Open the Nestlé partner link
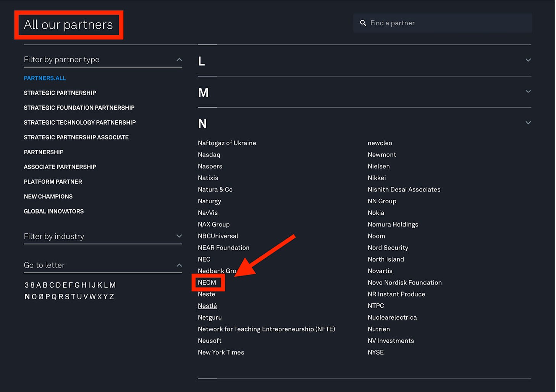Image resolution: width=556 pixels, height=392 pixels. pyautogui.click(x=207, y=306)
